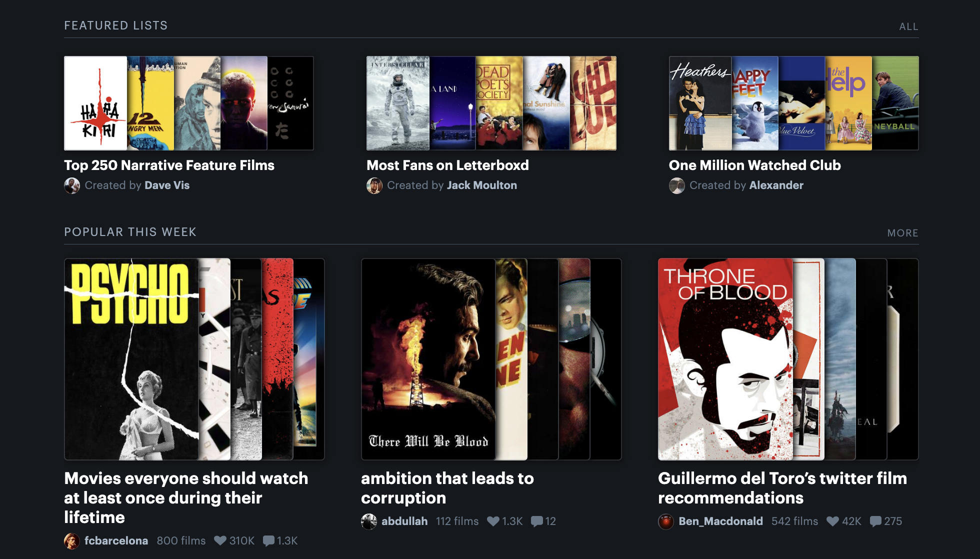Click Alexander's profile avatar
Screen dimensions: 980x559
(x=677, y=185)
